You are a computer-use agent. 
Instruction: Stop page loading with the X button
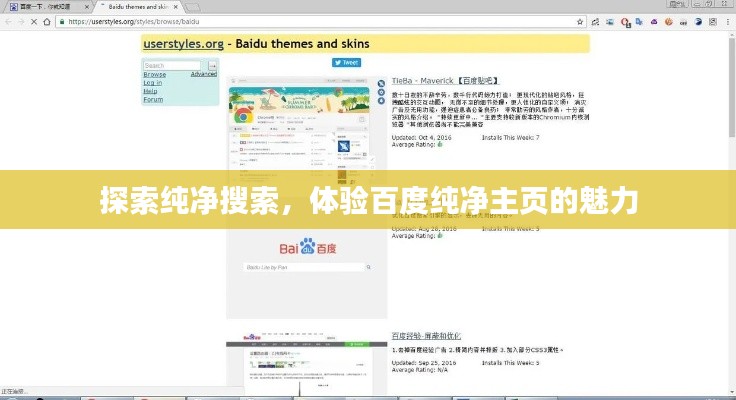(34, 22)
